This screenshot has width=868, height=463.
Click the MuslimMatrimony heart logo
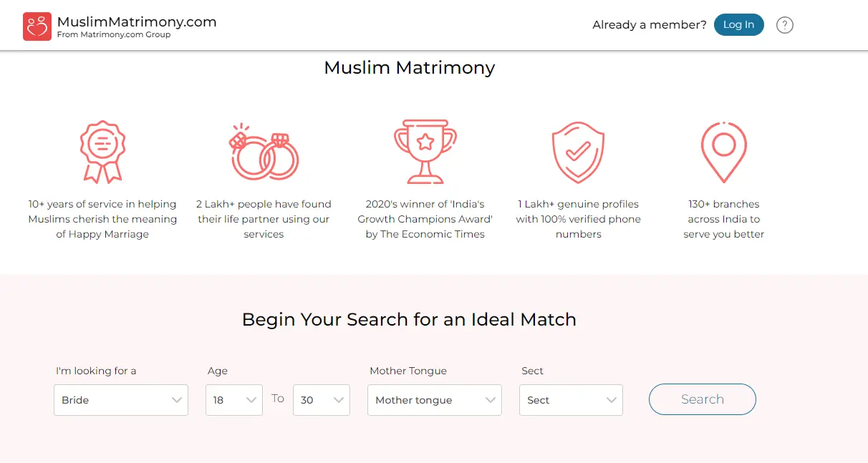tap(37, 25)
